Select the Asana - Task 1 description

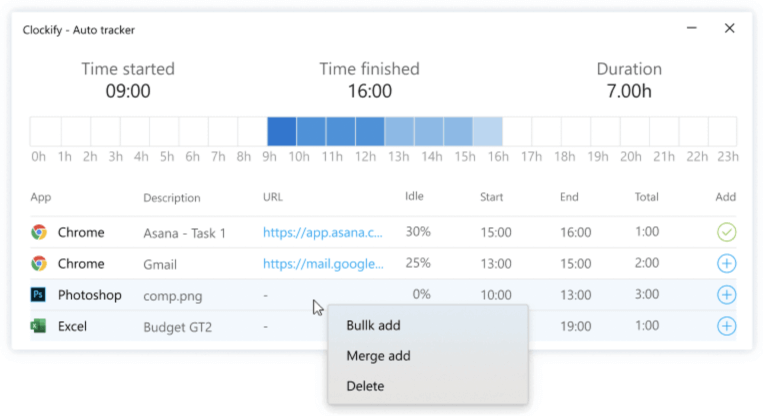tap(184, 233)
